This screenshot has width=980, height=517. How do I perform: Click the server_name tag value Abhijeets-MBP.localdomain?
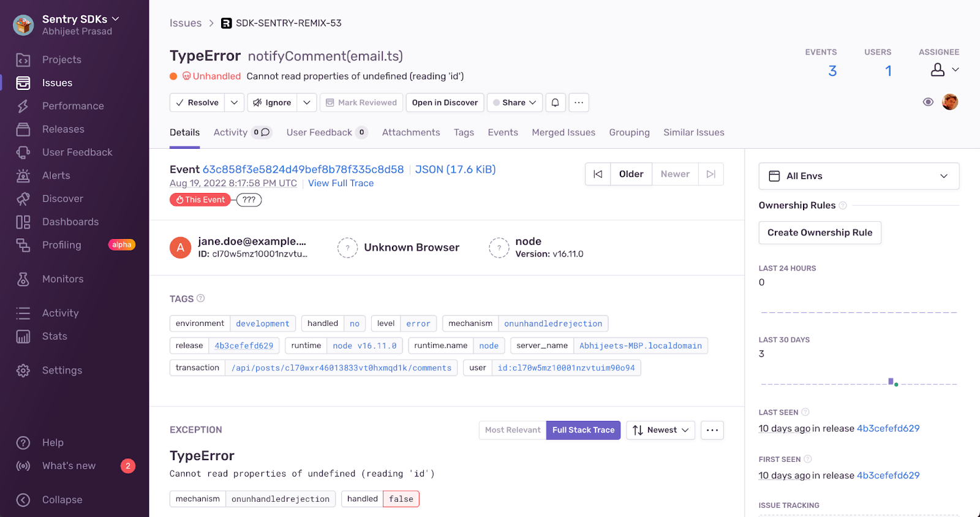click(641, 345)
